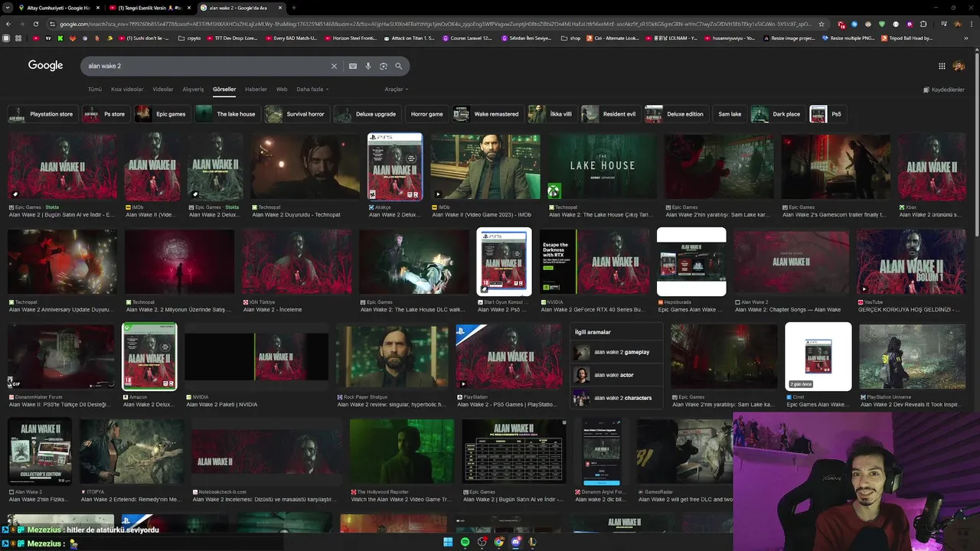Switch to the Alışveriş tab
980x551 pixels.
click(x=193, y=90)
